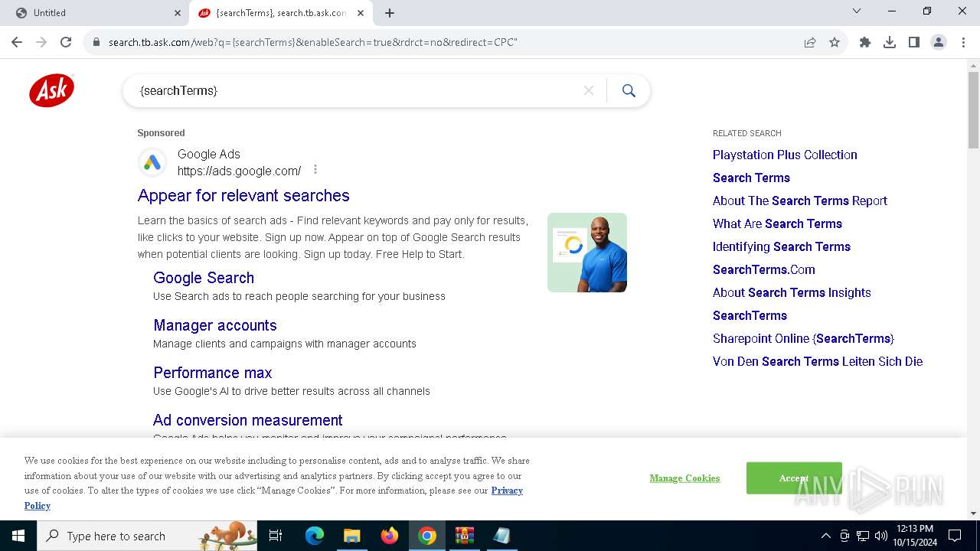
Task: Open Manager accounts sitelink
Action: click(215, 325)
